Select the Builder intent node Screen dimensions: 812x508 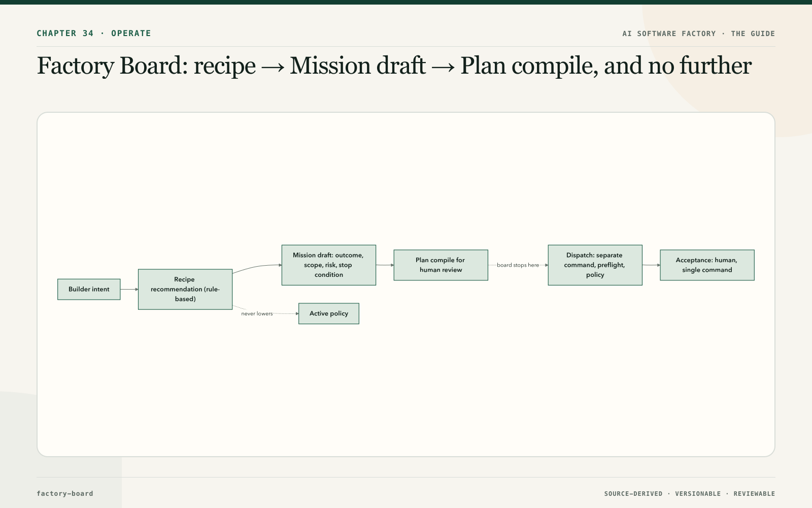[89, 289]
